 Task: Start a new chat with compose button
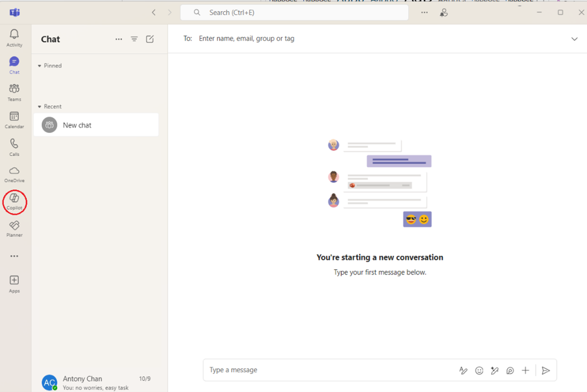(150, 39)
